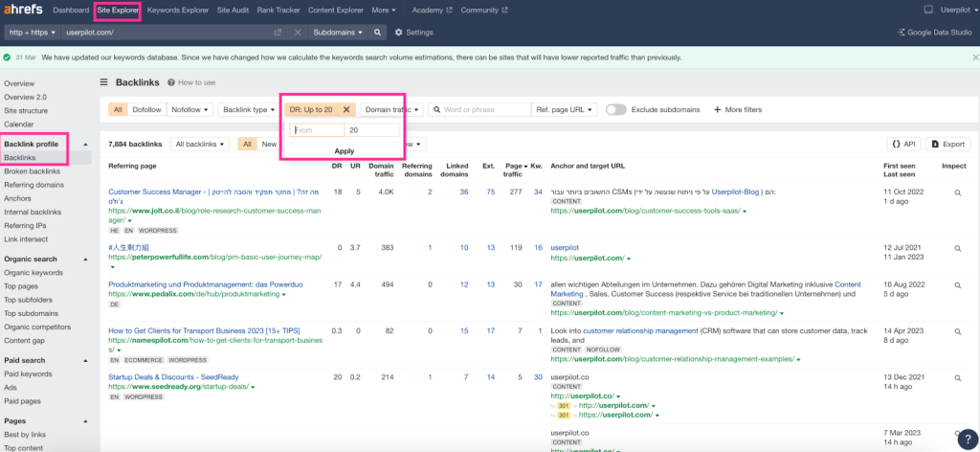The width and height of the screenshot is (980, 452).
Task: Remove the DR: Up to 20 filter
Action: tap(346, 109)
